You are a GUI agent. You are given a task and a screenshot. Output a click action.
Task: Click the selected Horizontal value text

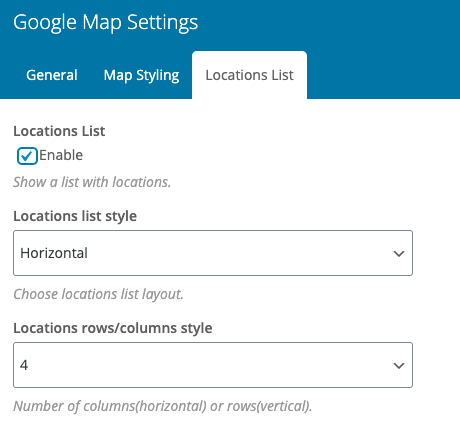54,253
